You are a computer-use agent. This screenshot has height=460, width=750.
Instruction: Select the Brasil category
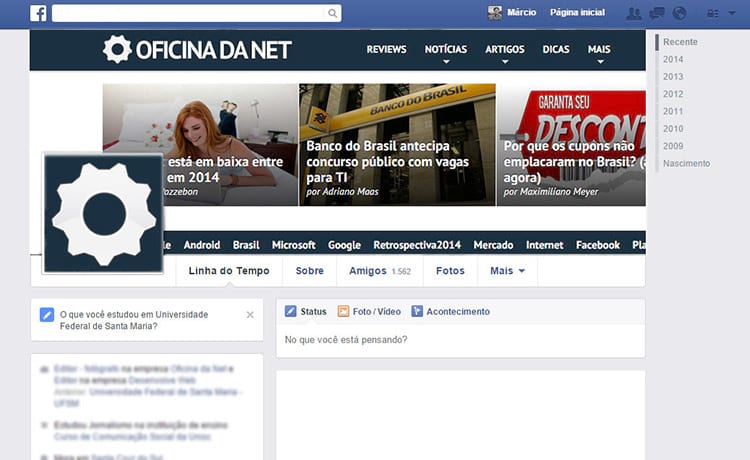click(246, 245)
